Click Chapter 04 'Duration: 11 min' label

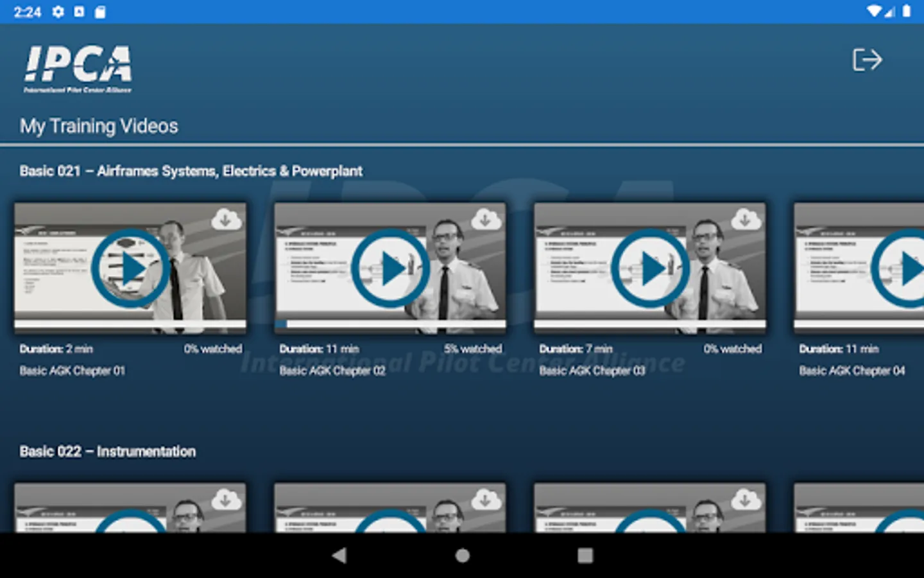tap(839, 349)
